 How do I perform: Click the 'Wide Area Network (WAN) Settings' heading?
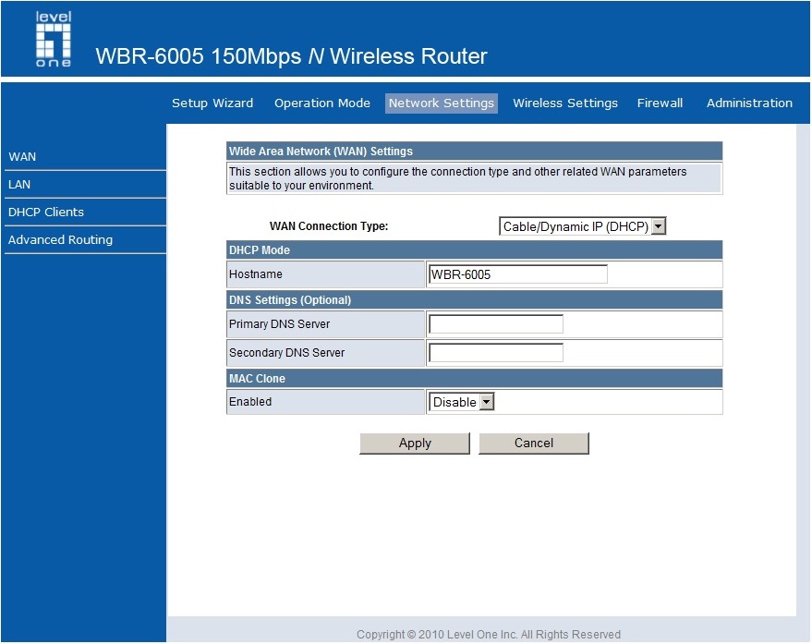(x=321, y=152)
